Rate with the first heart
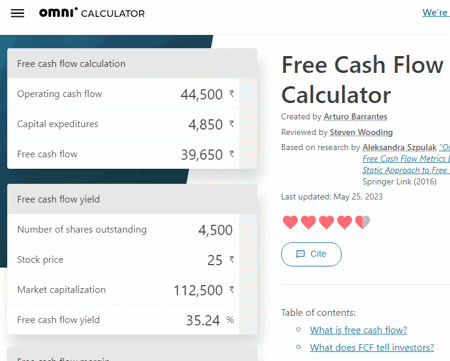450x361 pixels. (x=290, y=222)
